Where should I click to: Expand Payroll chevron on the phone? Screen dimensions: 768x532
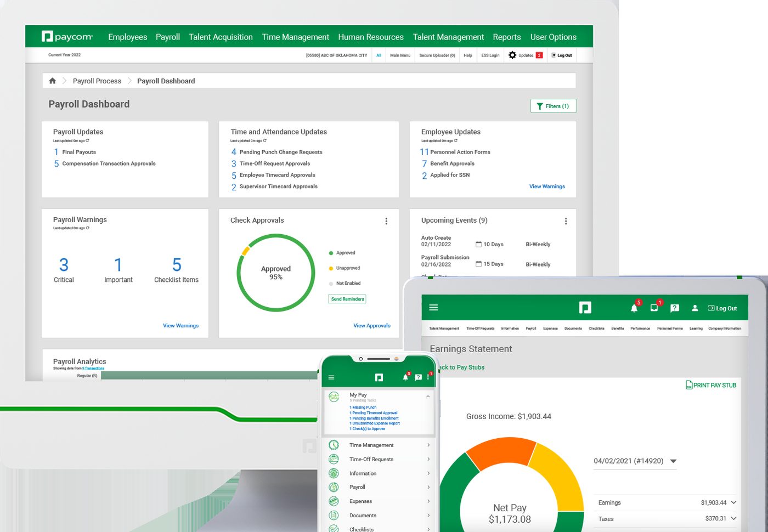428,487
